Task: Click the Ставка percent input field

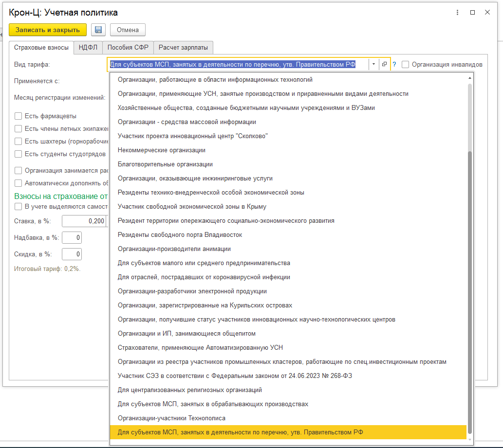Action: click(84, 221)
